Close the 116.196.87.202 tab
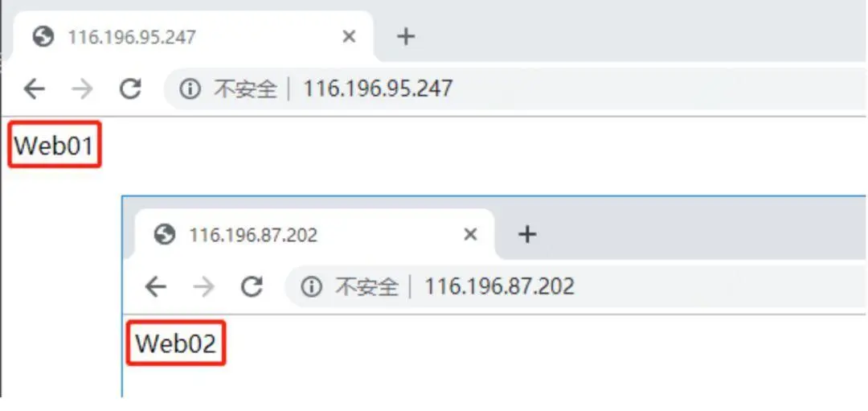The height and width of the screenshot is (411, 868). point(470,235)
